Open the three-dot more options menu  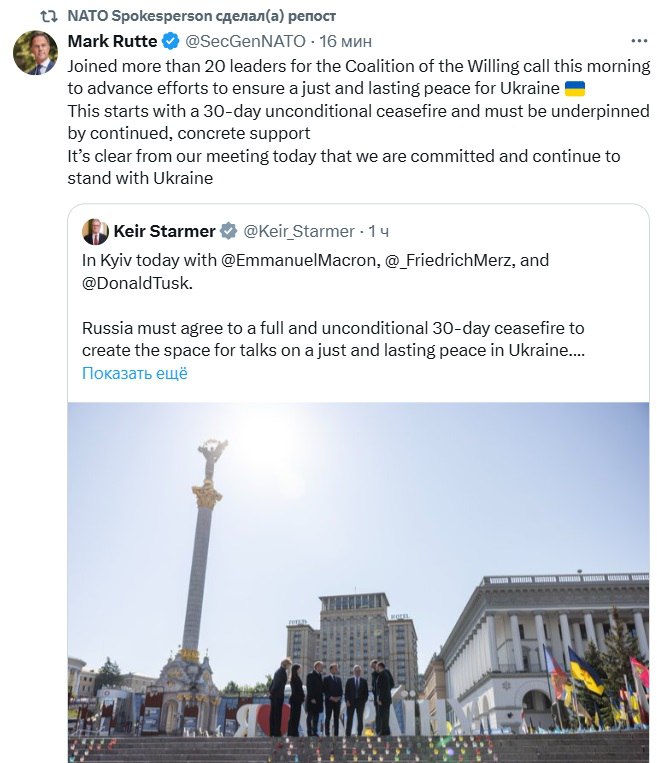coord(638,41)
